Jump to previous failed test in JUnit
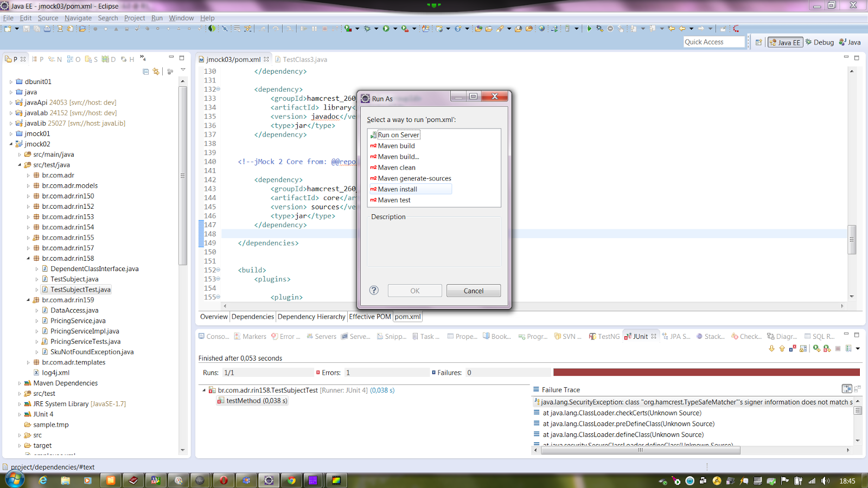 tap(782, 349)
